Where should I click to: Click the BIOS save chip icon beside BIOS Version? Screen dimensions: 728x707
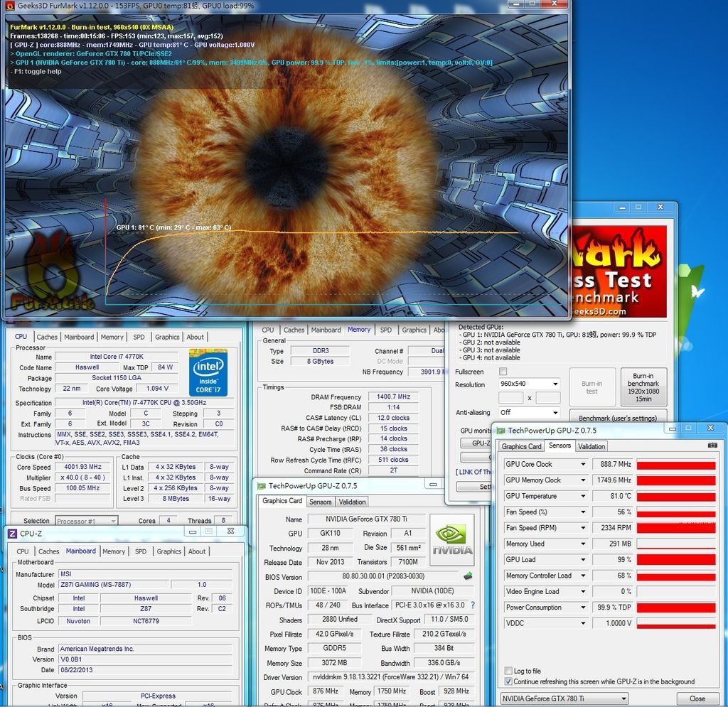point(468,576)
